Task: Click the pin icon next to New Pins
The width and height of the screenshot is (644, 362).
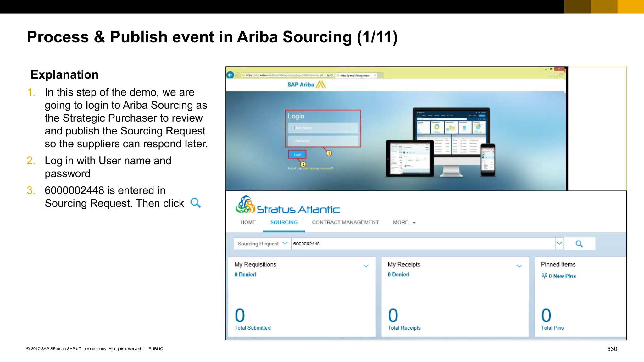Action: 544,276
